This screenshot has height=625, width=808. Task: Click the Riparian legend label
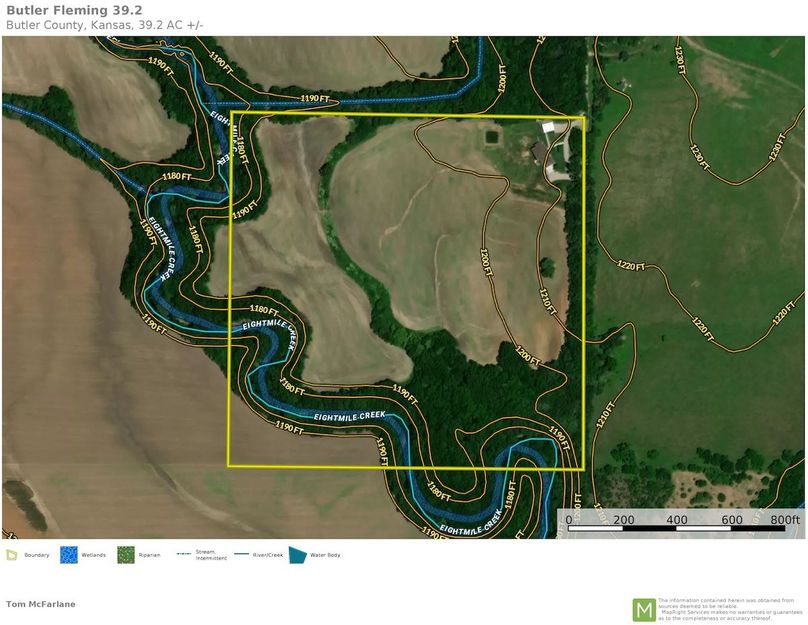point(150,554)
